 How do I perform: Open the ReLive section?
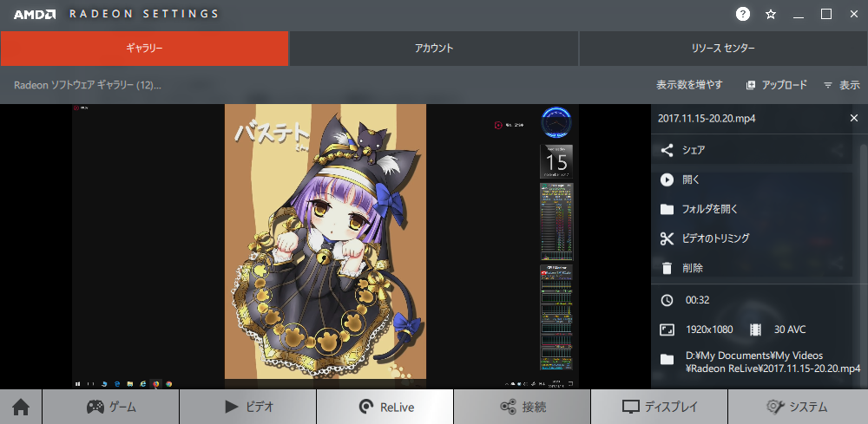385,407
